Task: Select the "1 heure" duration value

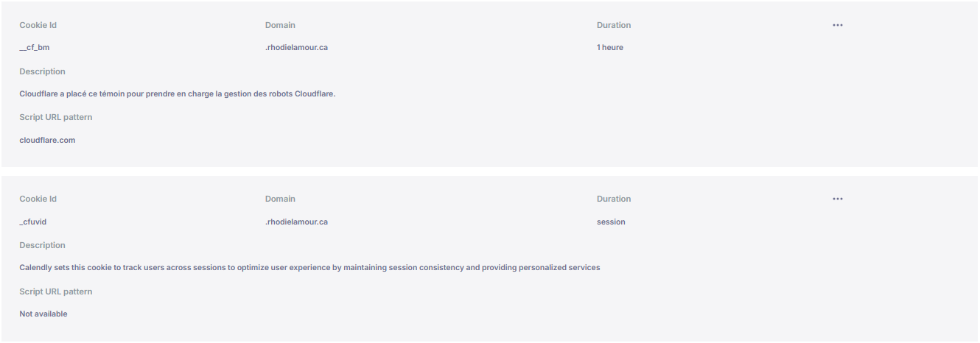Action: coord(610,48)
